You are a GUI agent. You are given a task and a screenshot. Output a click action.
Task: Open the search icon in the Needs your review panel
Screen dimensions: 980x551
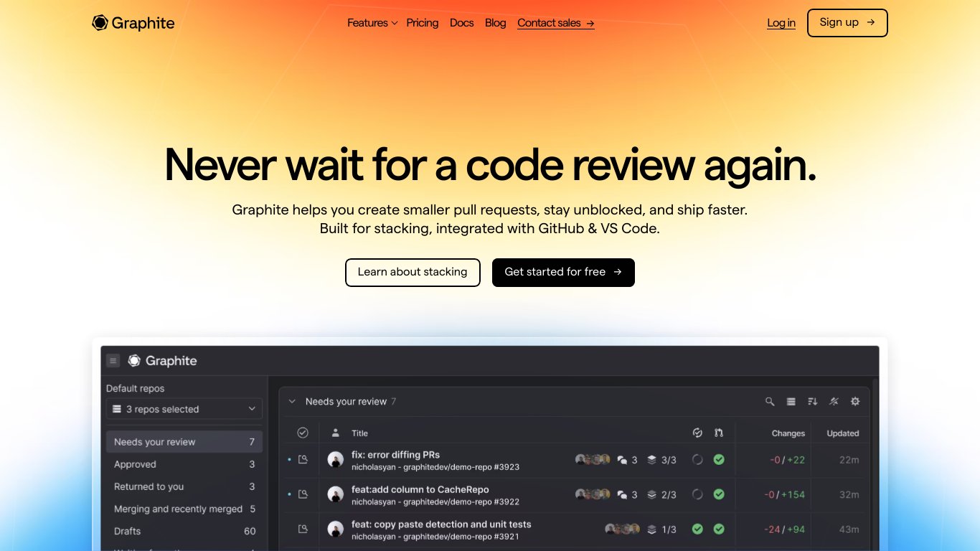point(770,402)
